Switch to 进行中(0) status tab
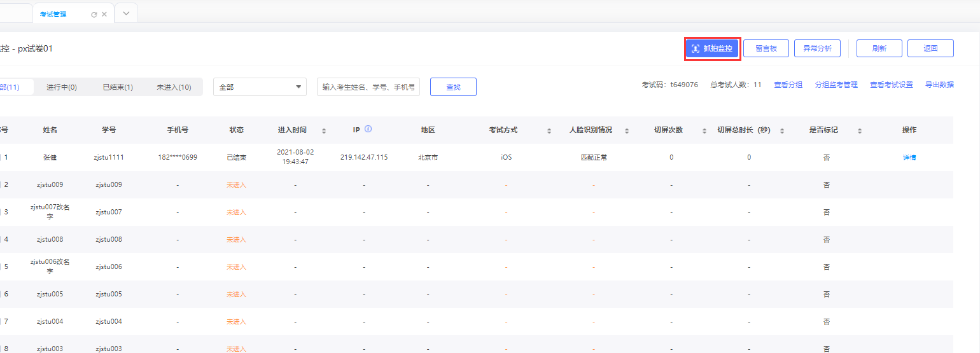Screen dimensions: 980x353 pyautogui.click(x=62, y=87)
